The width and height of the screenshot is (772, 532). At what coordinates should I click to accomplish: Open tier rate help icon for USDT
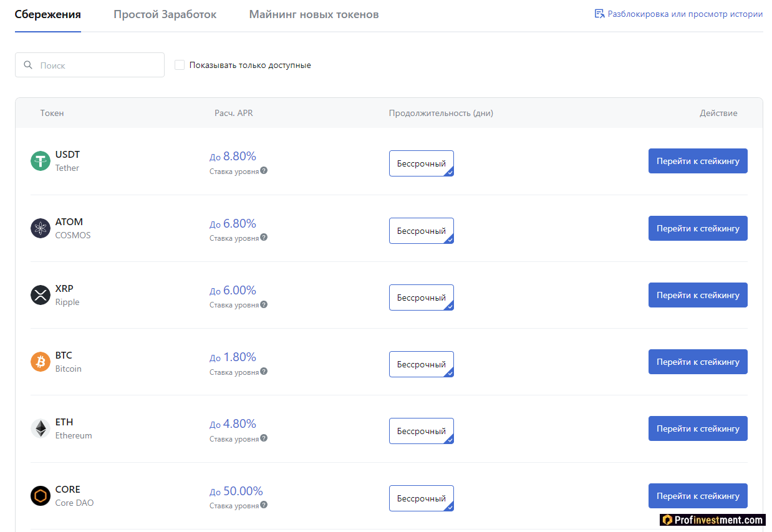click(x=264, y=170)
